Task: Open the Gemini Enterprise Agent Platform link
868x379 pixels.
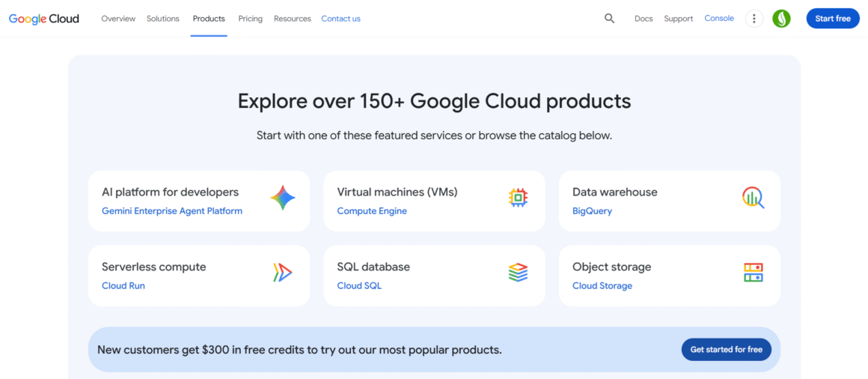Action: [x=172, y=211]
